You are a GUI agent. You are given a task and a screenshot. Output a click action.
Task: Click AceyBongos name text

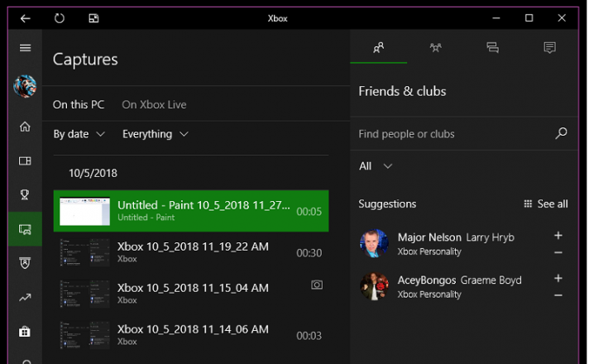(x=427, y=280)
